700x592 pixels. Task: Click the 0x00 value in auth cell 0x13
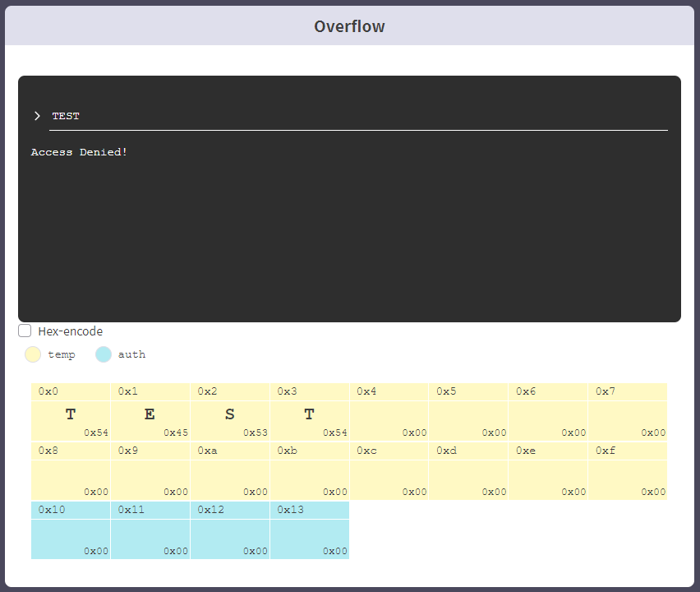click(x=335, y=551)
